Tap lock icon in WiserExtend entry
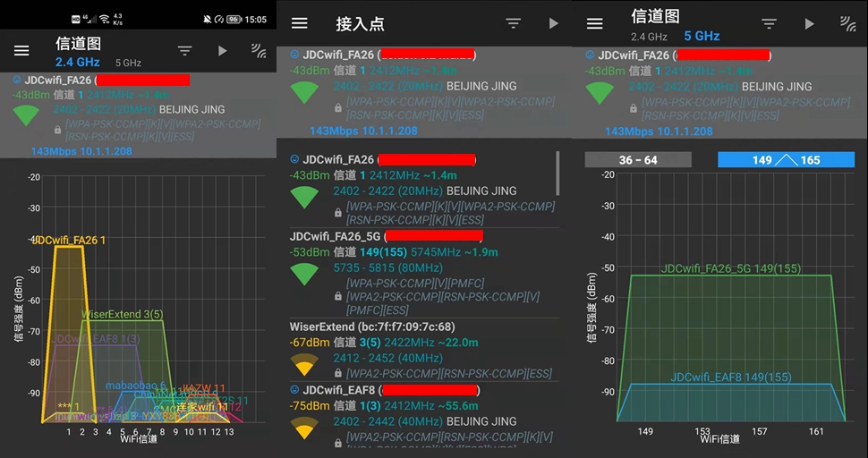The image size is (868, 458). click(x=337, y=373)
